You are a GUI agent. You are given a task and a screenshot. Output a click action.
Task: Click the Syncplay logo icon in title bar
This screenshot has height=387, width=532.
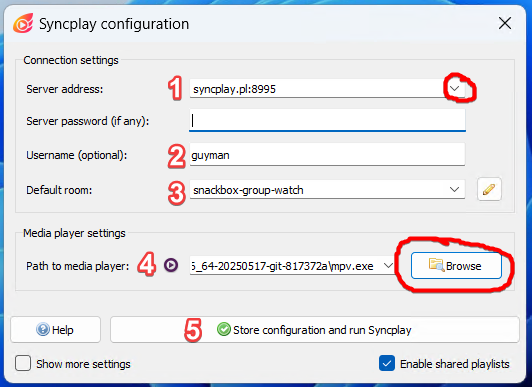23,23
